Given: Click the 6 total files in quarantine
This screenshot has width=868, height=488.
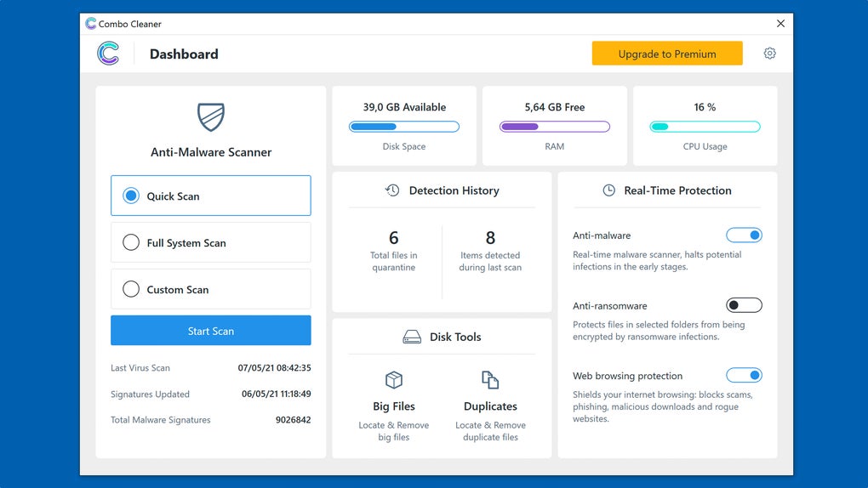Looking at the screenshot, I should point(394,238).
